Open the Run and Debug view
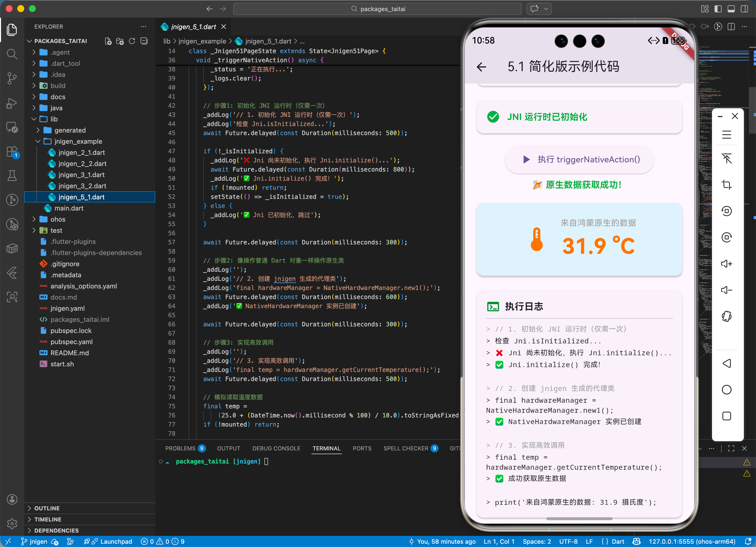The width and height of the screenshot is (756, 547). click(x=12, y=103)
